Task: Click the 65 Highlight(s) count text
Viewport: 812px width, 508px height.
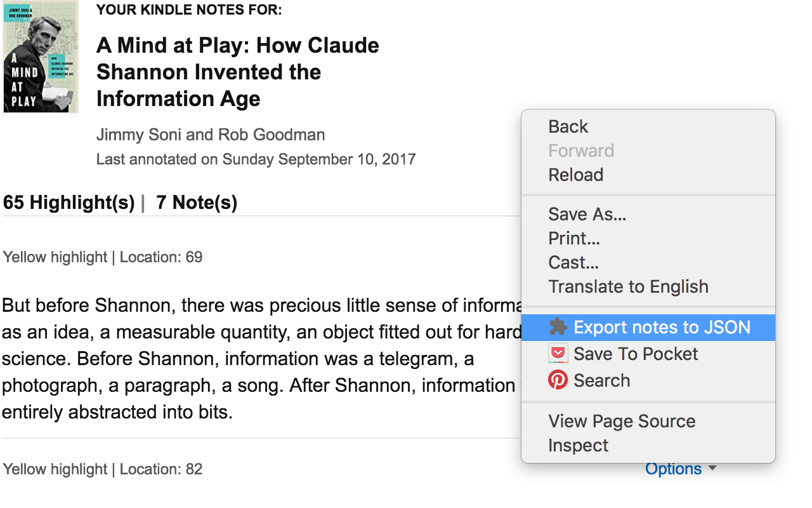Action: [x=69, y=203]
